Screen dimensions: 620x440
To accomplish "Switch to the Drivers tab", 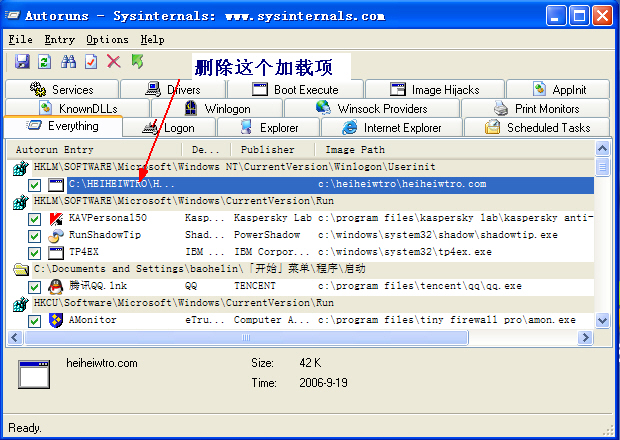I will coord(173,89).
